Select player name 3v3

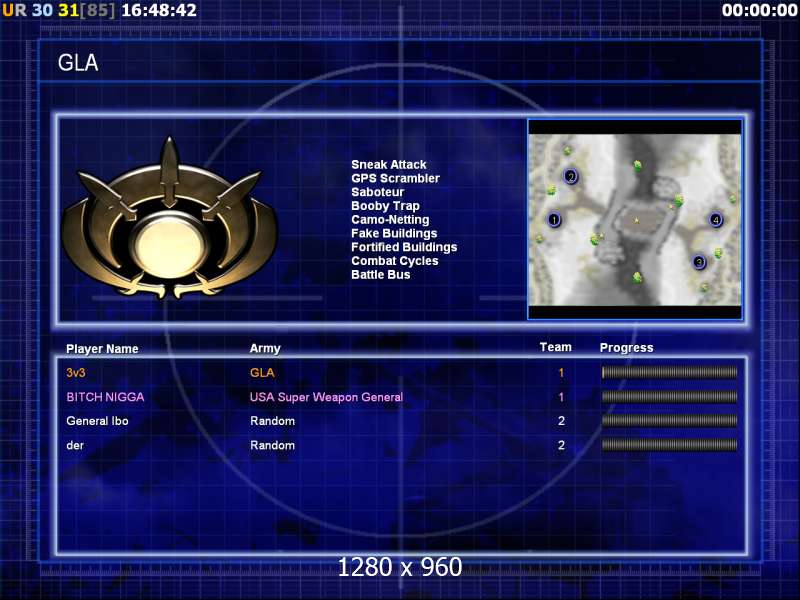coord(76,373)
